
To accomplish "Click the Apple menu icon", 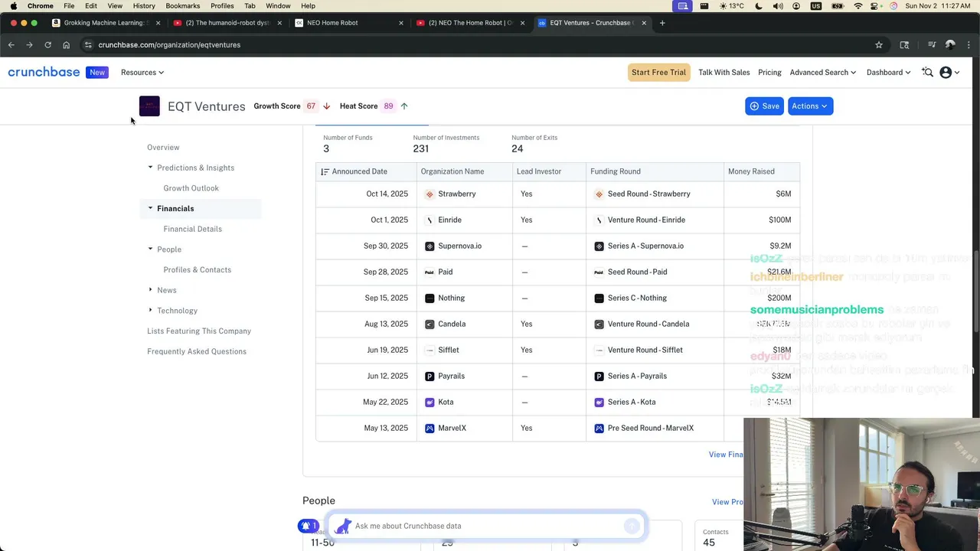I will (x=13, y=5).
